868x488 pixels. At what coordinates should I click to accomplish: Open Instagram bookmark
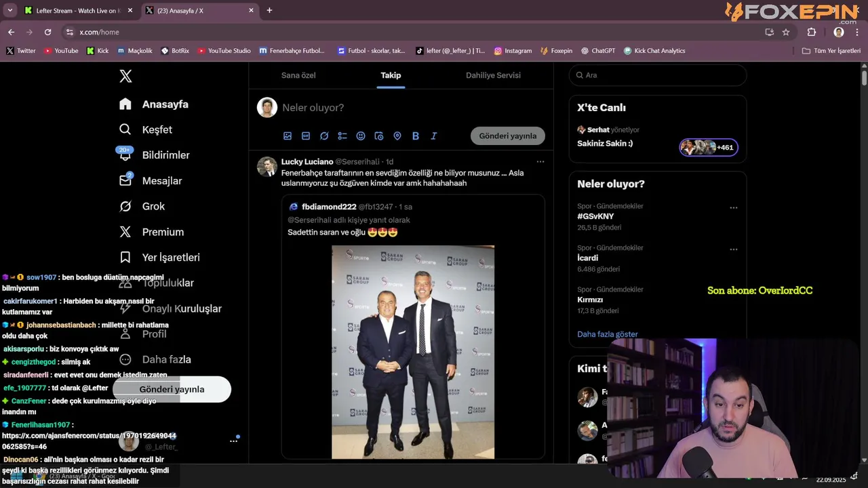pos(513,51)
